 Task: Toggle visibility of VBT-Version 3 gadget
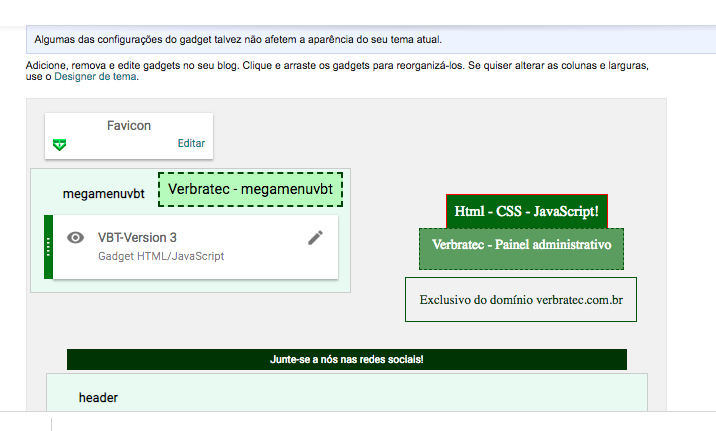(75, 238)
